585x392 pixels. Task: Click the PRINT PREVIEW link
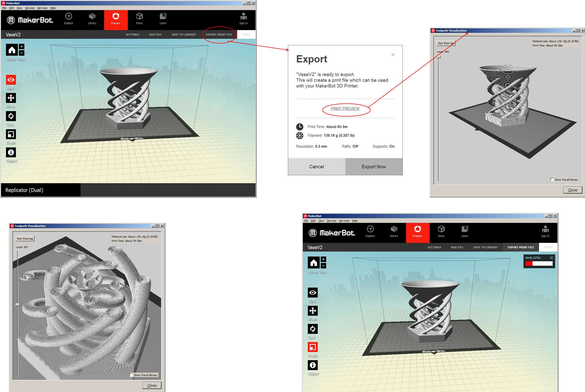[345, 108]
